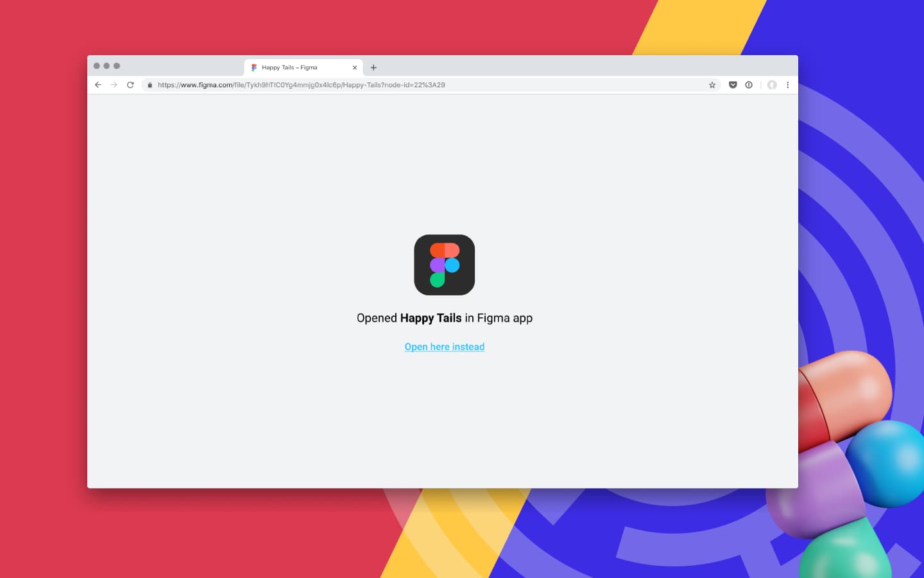This screenshot has height=578, width=924.
Task: Click the window minimize traffic light button
Action: (107, 66)
